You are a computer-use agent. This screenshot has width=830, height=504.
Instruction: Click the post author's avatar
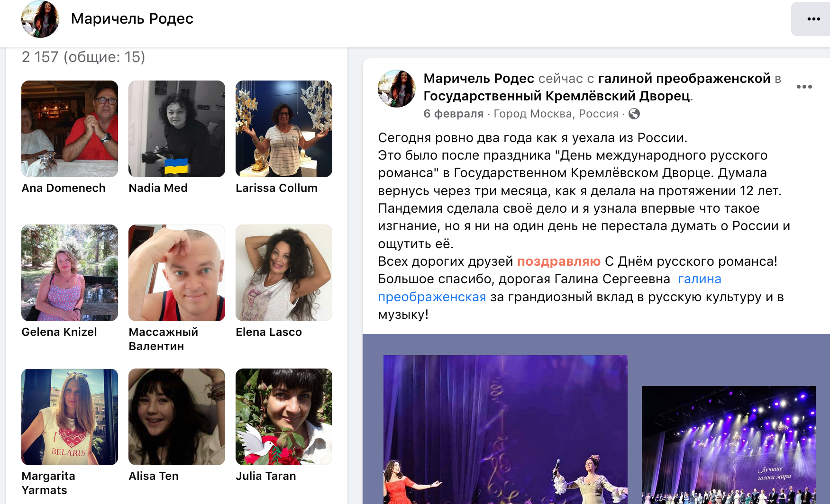coord(397,89)
